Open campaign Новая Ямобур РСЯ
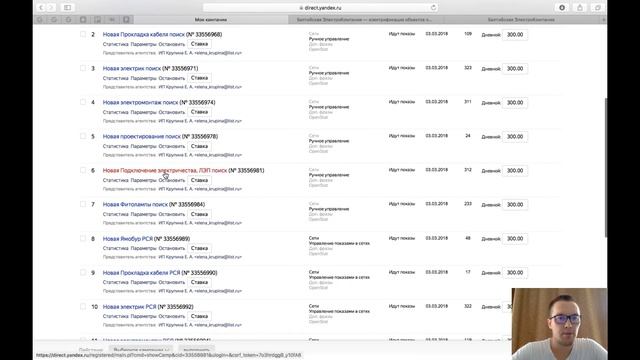Image resolution: width=640 pixels, height=360 pixels. [x=128, y=239]
